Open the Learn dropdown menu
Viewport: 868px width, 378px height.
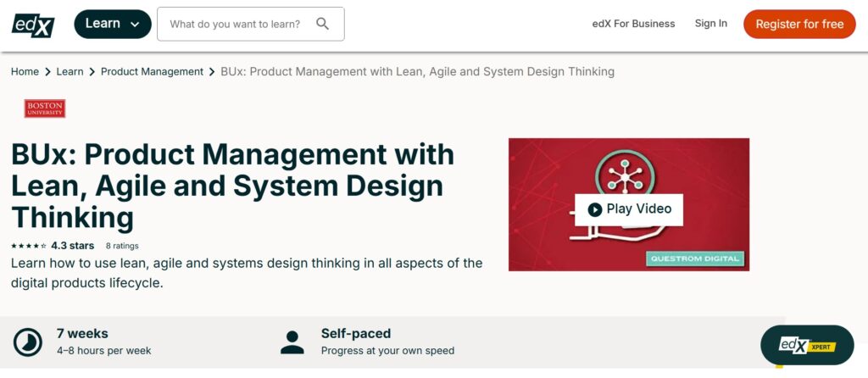click(x=113, y=24)
